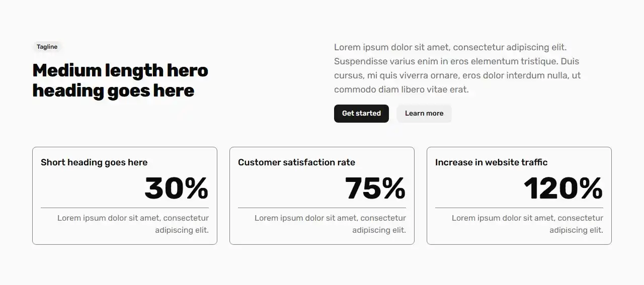Select the 120% statistic figure
This screenshot has width=644, height=285.
[x=563, y=188]
